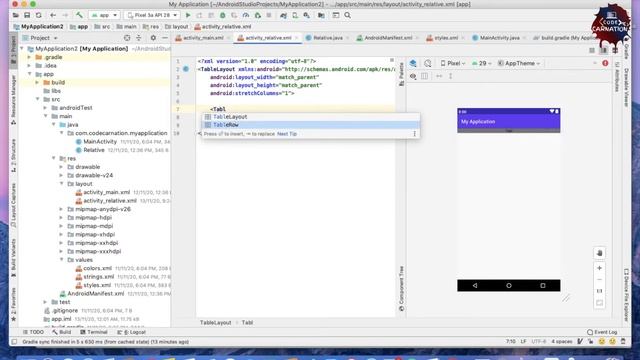Open the TODO tool window button

pos(33,332)
